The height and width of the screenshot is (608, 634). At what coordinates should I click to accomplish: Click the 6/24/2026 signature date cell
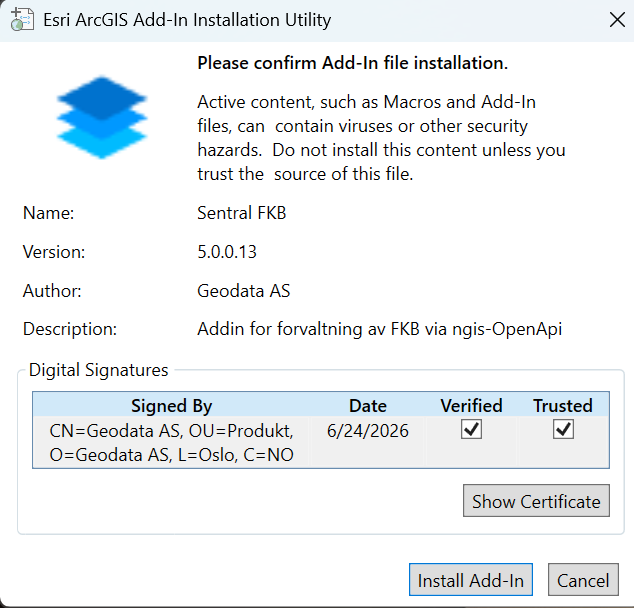coord(368,431)
